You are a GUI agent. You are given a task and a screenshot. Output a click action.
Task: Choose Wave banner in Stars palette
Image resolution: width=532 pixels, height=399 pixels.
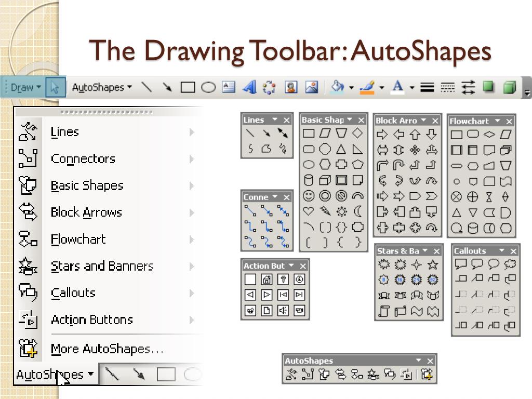pos(417,311)
